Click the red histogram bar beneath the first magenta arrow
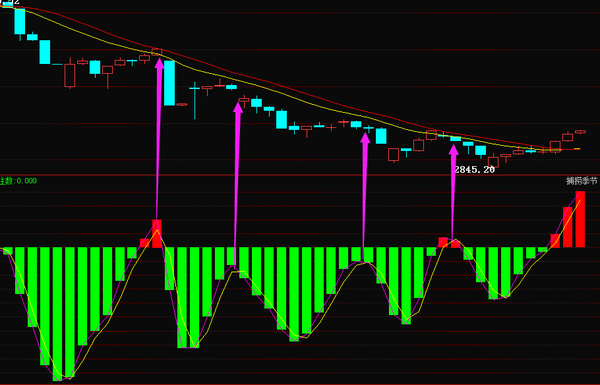Screen dimensions: 600x385 point(157,233)
